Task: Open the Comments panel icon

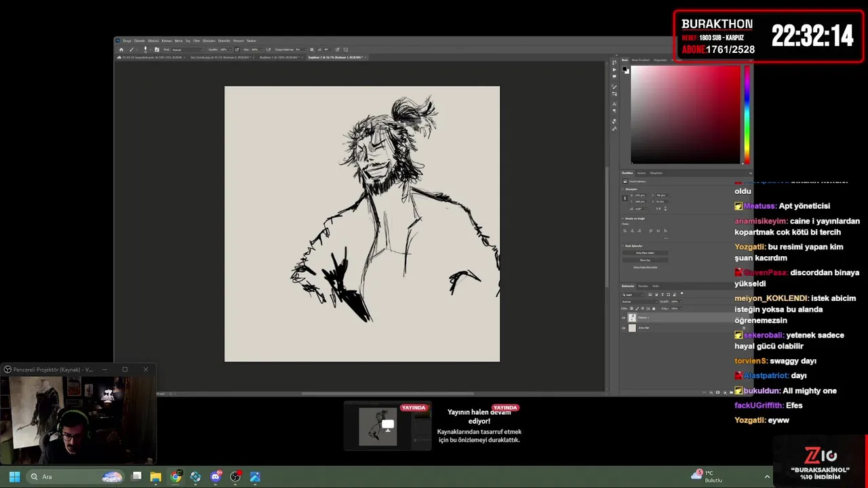Action: (614, 77)
